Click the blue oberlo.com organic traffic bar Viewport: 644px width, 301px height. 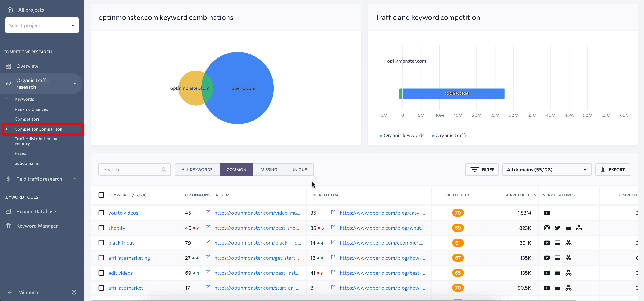click(x=453, y=94)
